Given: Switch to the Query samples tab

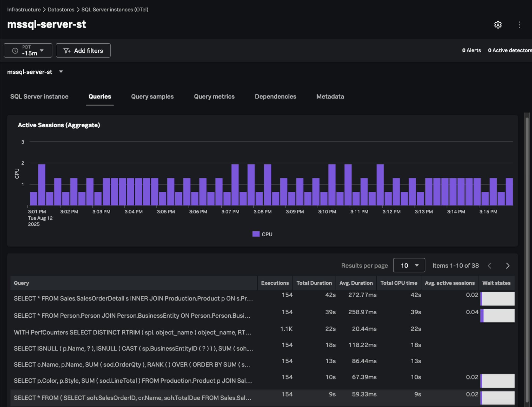Looking at the screenshot, I should 152,97.
